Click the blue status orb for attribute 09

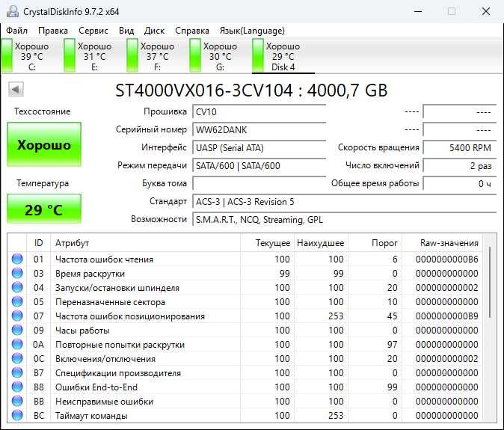pos(17,330)
